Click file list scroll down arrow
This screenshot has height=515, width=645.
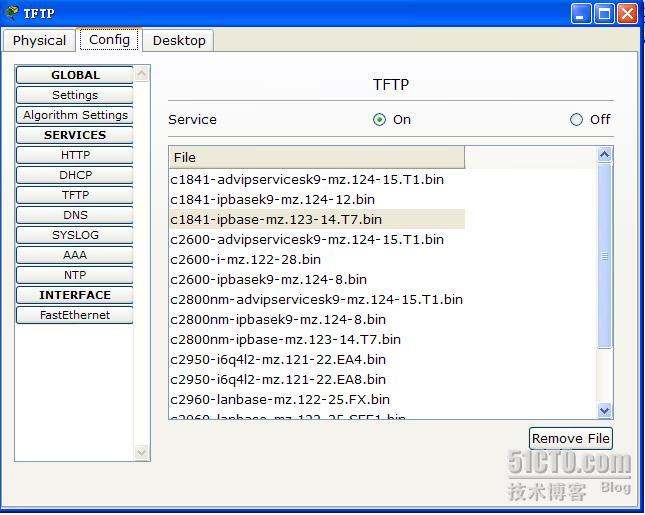[604, 410]
